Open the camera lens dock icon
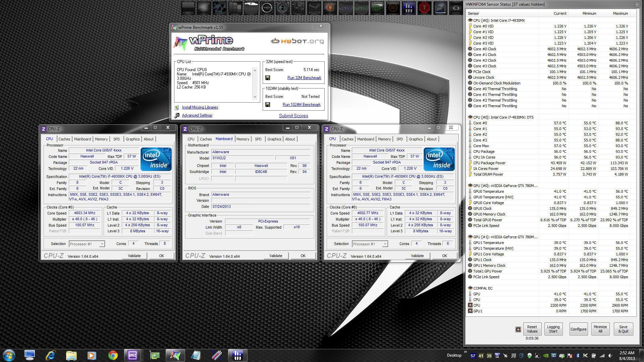 tap(282, 8)
